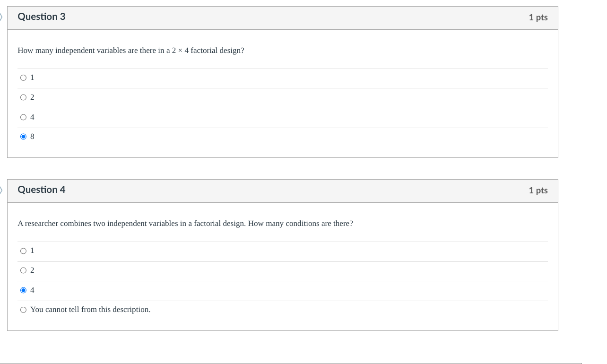
Task: Click the Question 4 heading
Action: [42, 190]
